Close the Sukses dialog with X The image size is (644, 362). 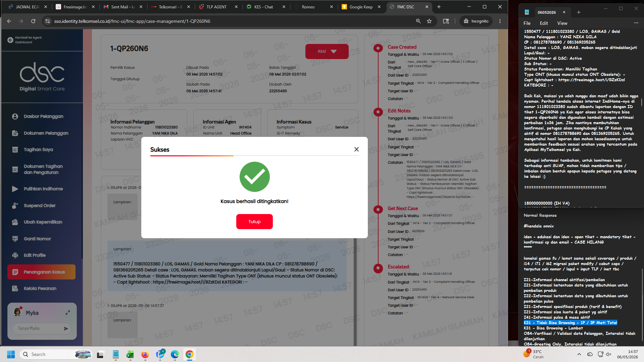coord(356,149)
